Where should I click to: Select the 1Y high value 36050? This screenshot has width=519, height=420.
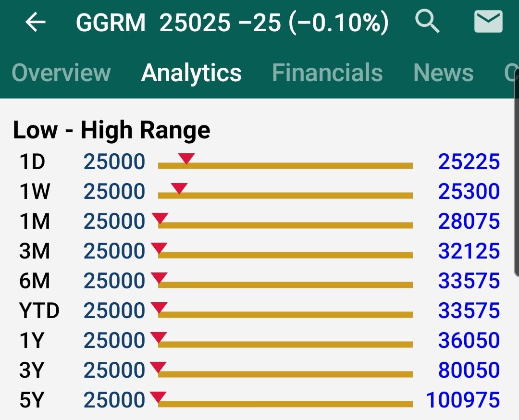[469, 340]
